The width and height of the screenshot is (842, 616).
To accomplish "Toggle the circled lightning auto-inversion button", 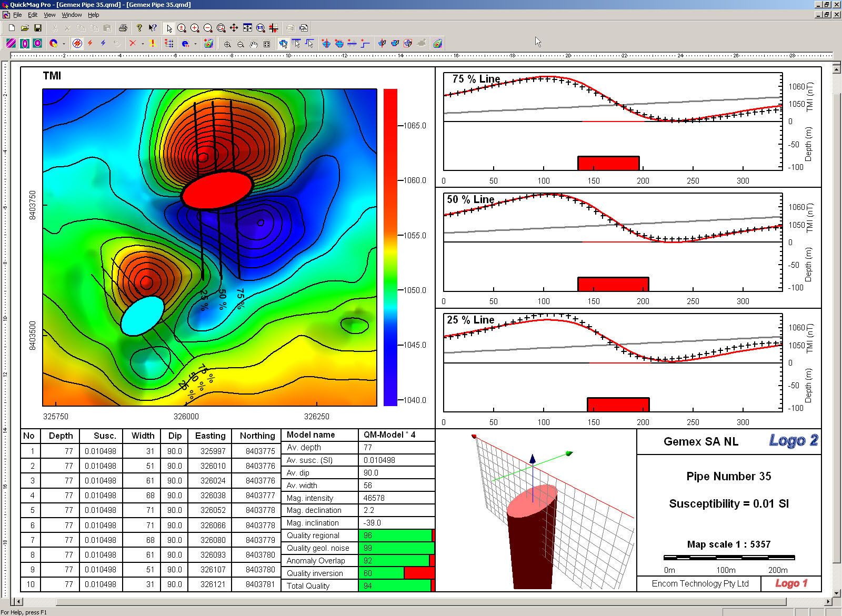I will pyautogui.click(x=77, y=43).
